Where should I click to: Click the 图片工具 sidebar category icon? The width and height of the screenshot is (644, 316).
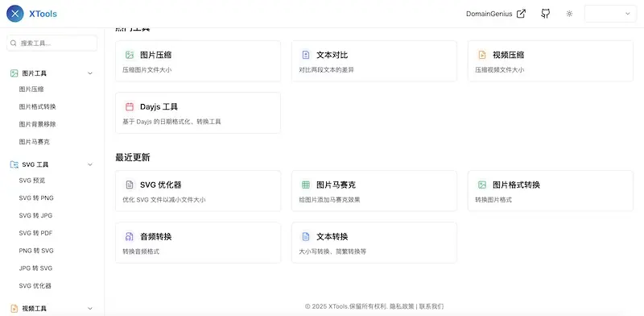click(x=14, y=73)
